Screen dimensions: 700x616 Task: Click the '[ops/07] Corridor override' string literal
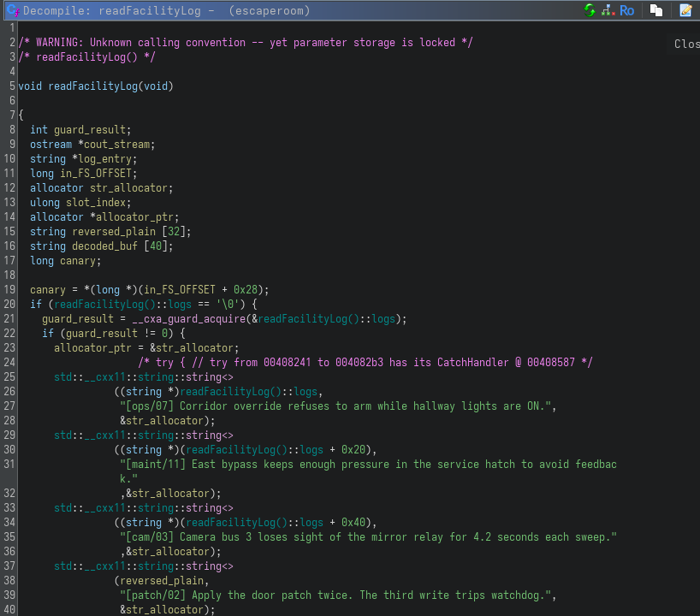[335, 406]
